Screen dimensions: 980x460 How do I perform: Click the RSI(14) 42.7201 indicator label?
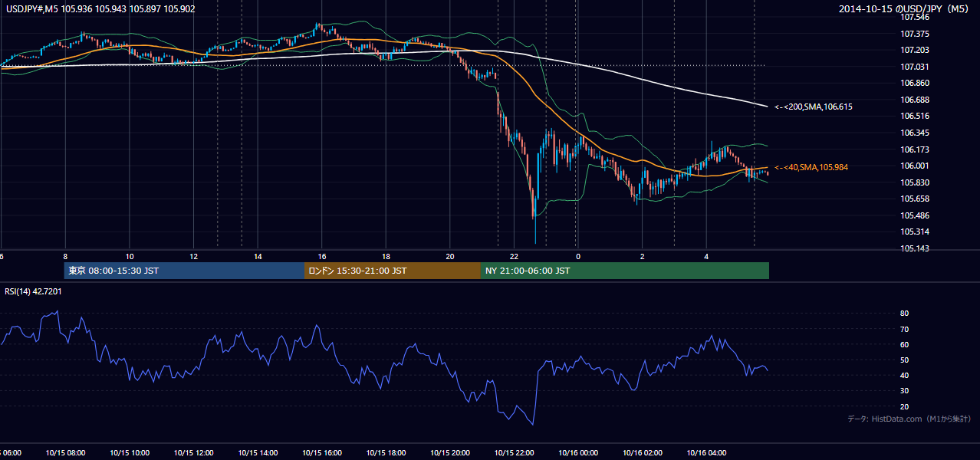click(x=33, y=291)
